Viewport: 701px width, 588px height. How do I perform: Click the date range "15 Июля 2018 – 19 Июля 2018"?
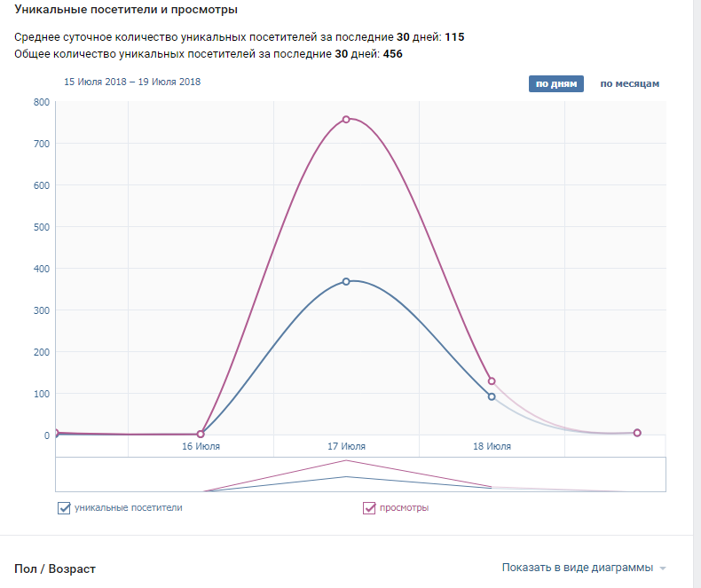point(132,82)
